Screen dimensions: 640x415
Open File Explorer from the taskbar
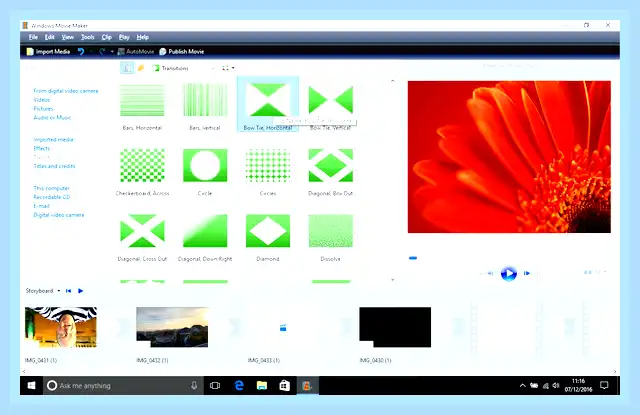pos(262,386)
